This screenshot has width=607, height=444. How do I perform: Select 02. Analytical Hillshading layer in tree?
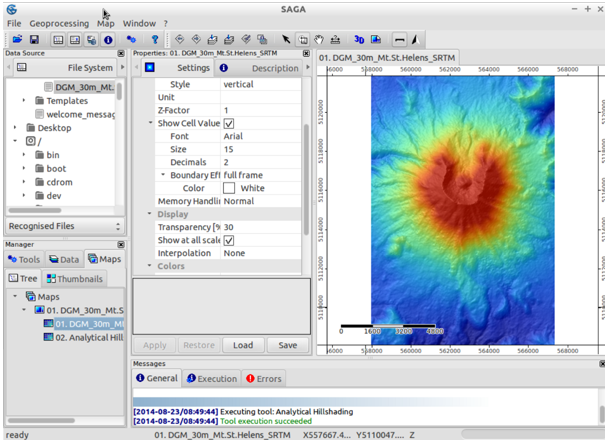pyautogui.click(x=83, y=337)
